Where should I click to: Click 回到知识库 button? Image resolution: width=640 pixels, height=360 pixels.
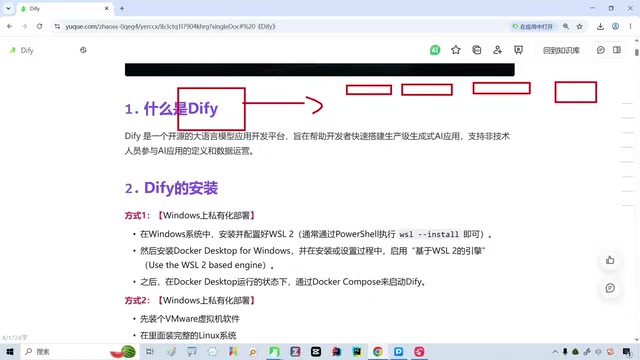[561, 50]
